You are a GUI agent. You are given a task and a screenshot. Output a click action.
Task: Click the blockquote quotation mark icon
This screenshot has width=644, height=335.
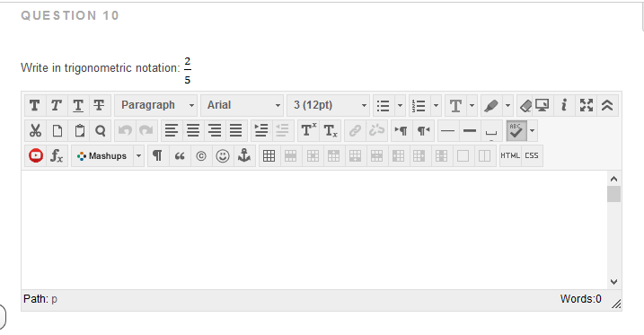click(180, 156)
